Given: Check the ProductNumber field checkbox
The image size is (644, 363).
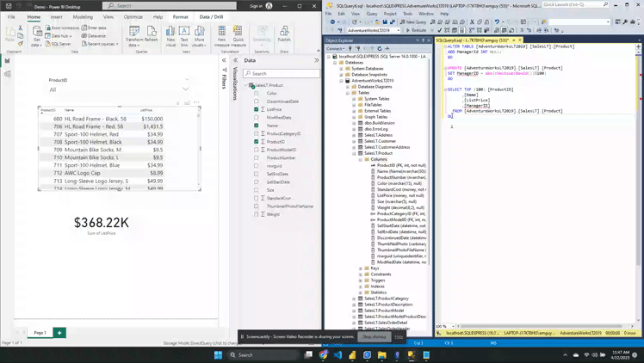Looking at the screenshot, I should (256, 157).
